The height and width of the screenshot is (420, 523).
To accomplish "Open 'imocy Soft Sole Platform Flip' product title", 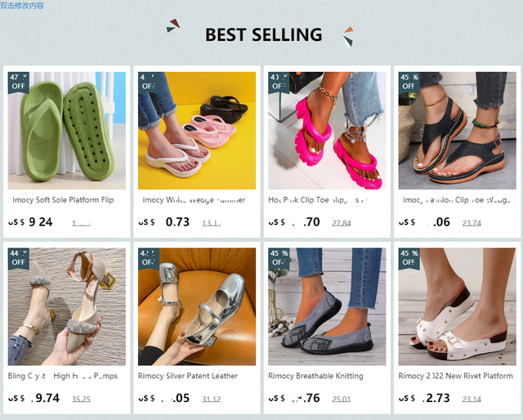I will point(63,199).
